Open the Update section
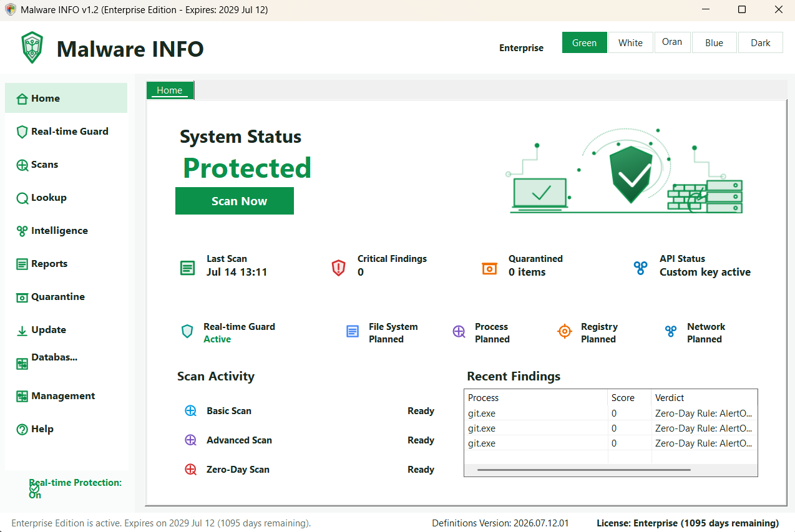The width and height of the screenshot is (795, 532). coord(66,330)
